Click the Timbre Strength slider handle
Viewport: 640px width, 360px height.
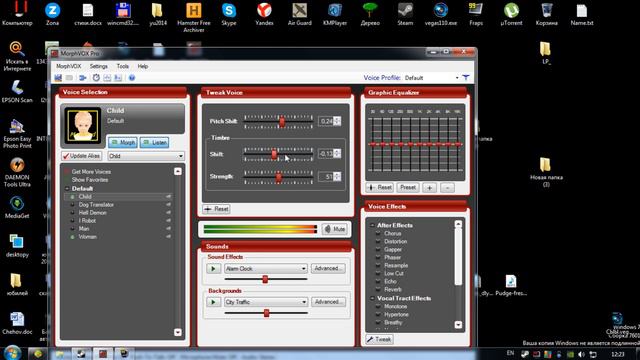278,177
